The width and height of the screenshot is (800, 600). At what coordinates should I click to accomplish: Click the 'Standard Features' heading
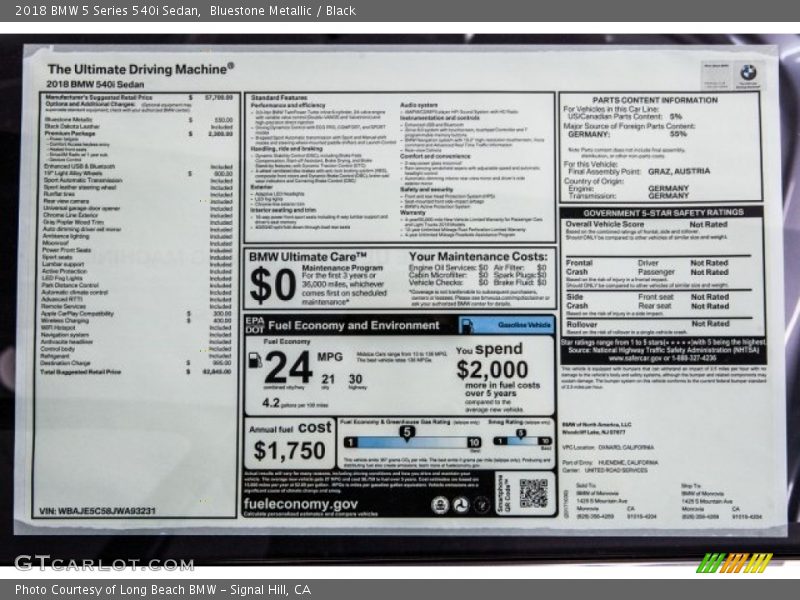pyautogui.click(x=279, y=97)
